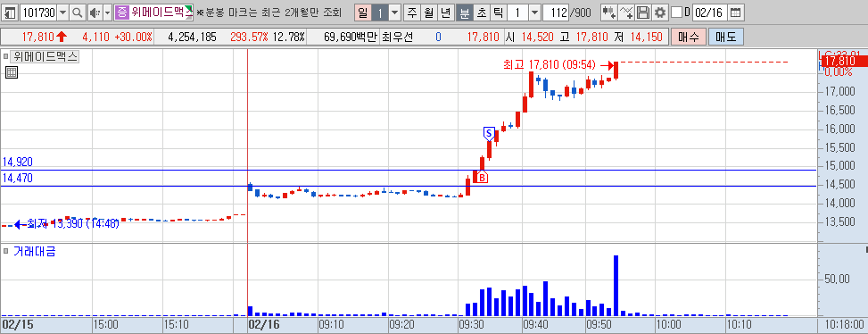868x334 pixels.
Task: Click the candle count field showing 112
Action: pyautogui.click(x=557, y=13)
